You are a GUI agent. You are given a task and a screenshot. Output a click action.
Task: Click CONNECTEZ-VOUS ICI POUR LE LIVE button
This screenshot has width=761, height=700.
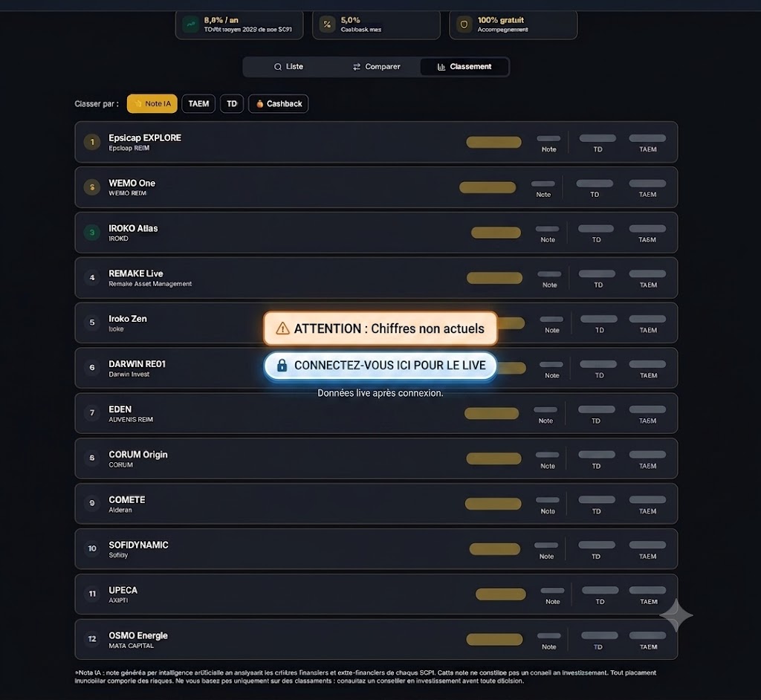pyautogui.click(x=380, y=366)
